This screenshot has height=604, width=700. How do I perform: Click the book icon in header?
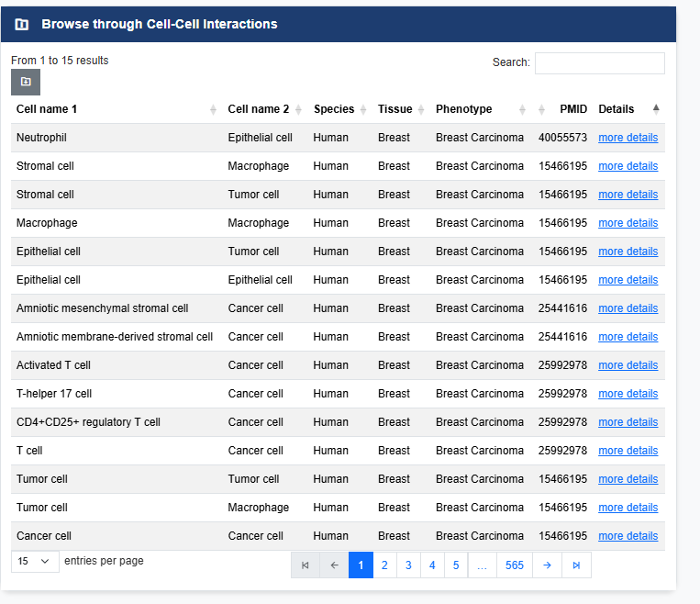22,24
